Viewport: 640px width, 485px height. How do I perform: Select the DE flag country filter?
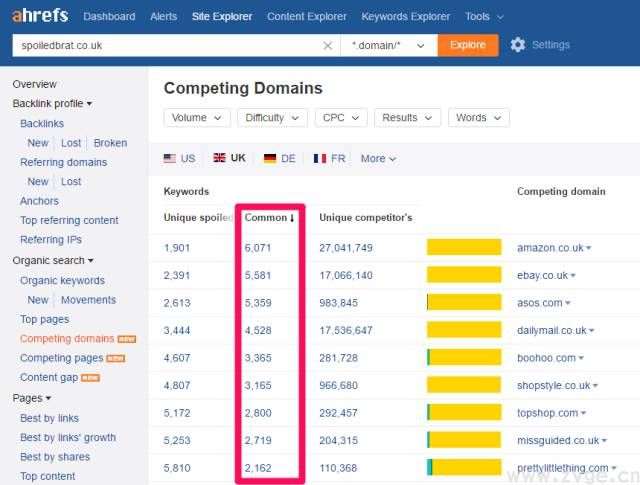tap(280, 158)
